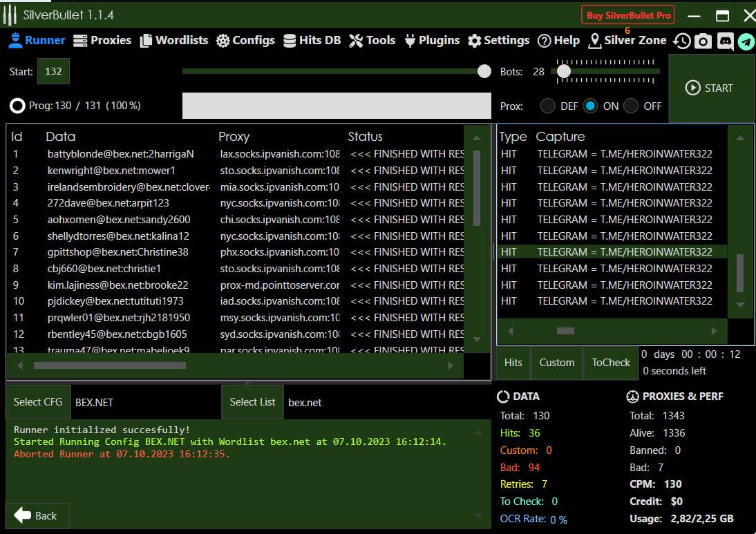This screenshot has width=756, height=534.
Task: Switch to the ToCheck results tab
Action: click(611, 363)
